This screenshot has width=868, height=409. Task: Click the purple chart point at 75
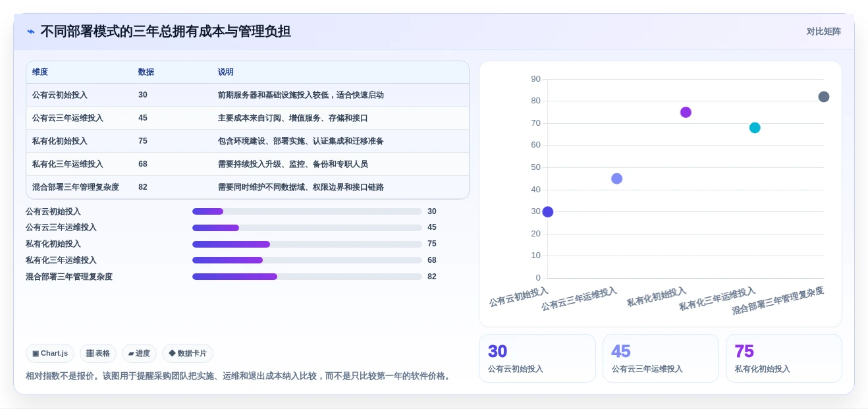coord(686,112)
